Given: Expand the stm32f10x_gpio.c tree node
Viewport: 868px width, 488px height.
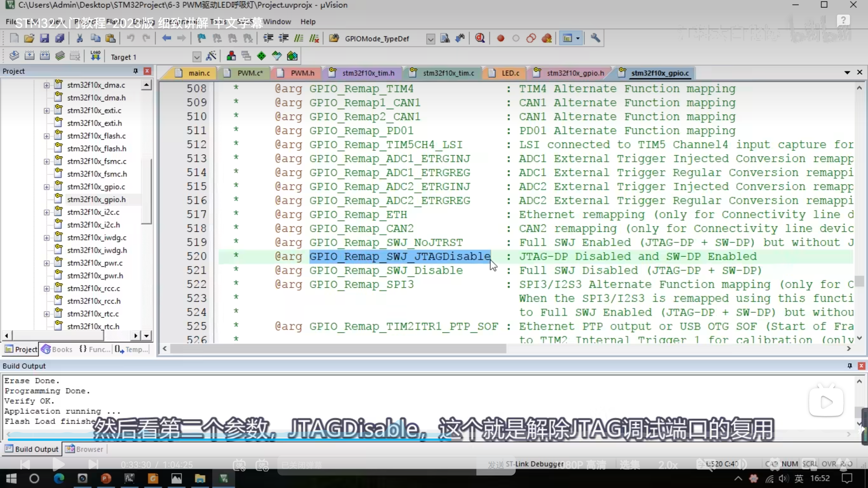Looking at the screenshot, I should (46, 187).
